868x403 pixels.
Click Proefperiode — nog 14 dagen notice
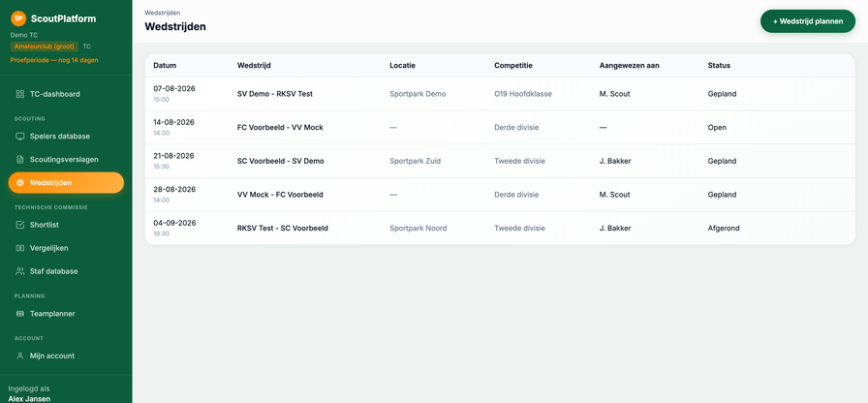(x=54, y=60)
